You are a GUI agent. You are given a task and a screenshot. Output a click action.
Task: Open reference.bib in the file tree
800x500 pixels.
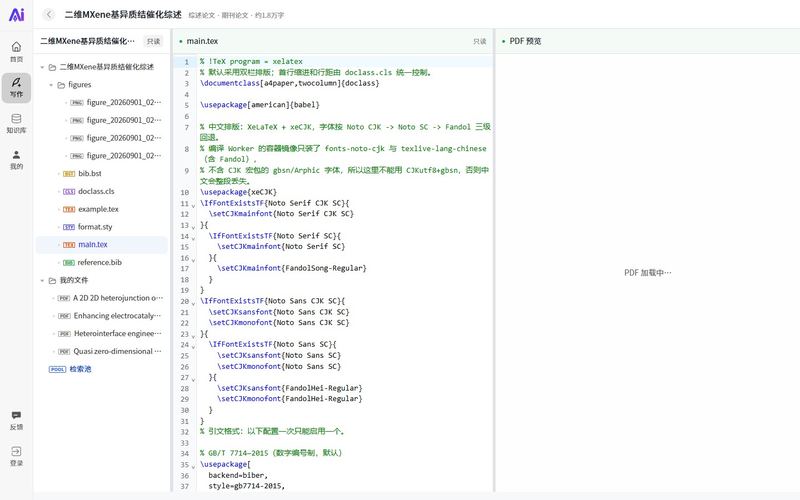coord(99,263)
